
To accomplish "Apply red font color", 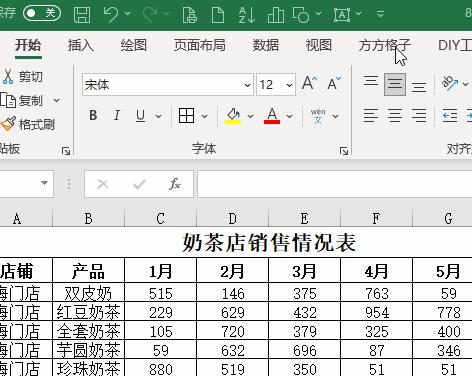I will click(x=272, y=115).
